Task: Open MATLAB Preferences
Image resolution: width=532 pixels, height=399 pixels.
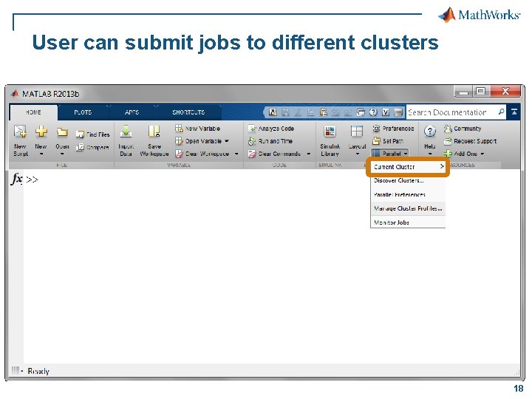Action: (393, 129)
